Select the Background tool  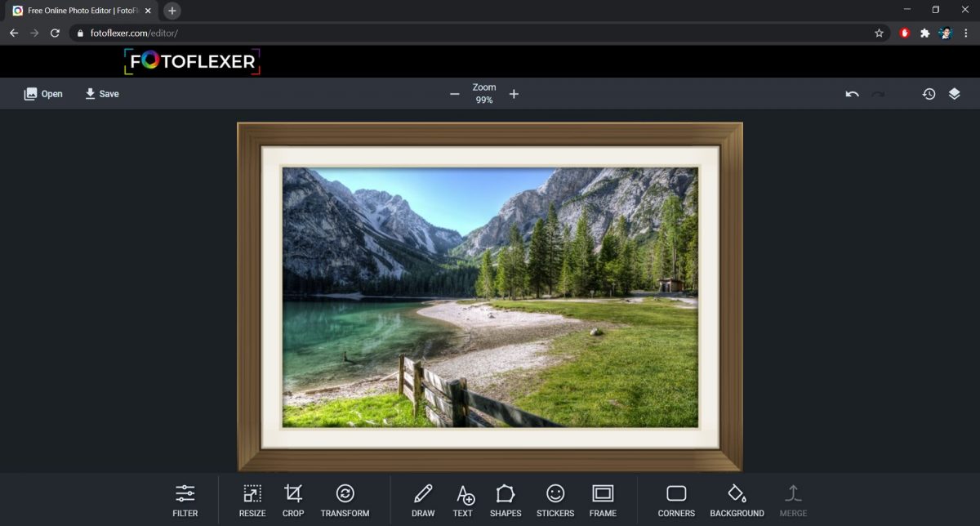pos(737,499)
